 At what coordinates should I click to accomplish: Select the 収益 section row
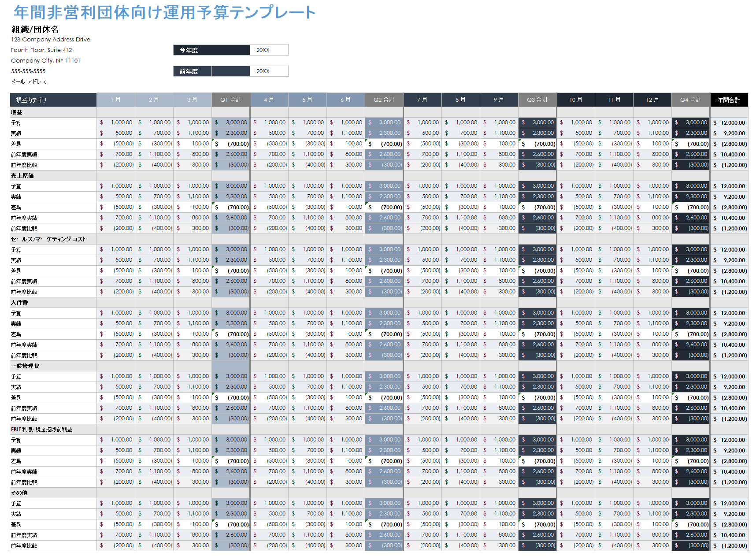click(x=379, y=112)
